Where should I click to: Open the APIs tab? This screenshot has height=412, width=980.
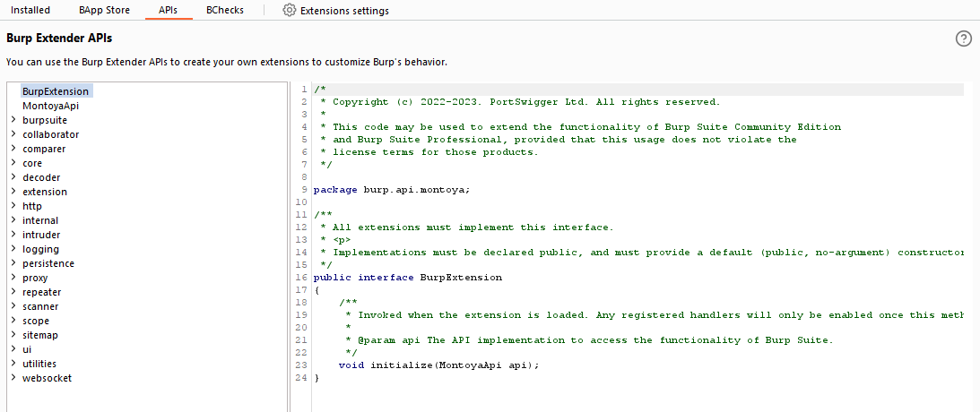[x=168, y=11]
